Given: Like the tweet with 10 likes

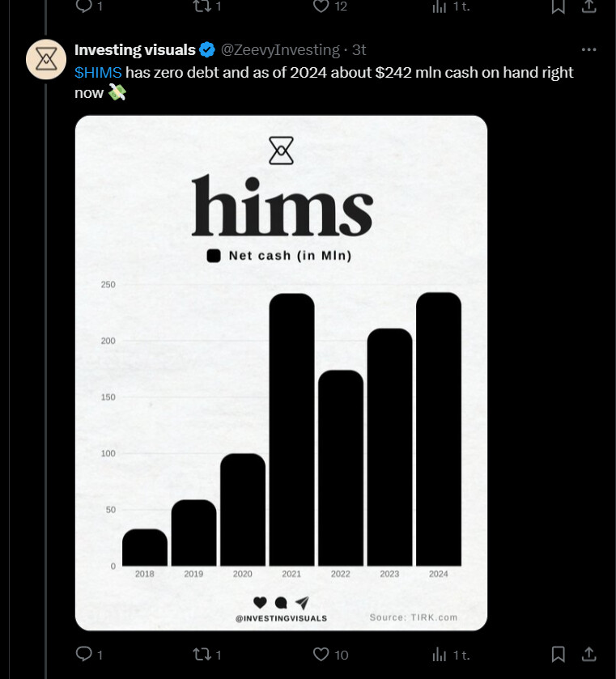Looking at the screenshot, I should click(321, 655).
